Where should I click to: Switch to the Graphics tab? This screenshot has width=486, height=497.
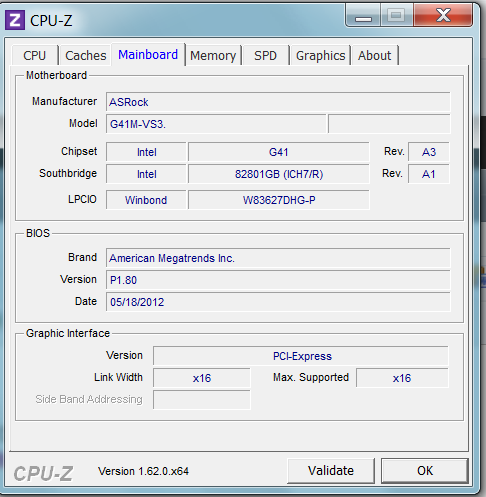320,55
